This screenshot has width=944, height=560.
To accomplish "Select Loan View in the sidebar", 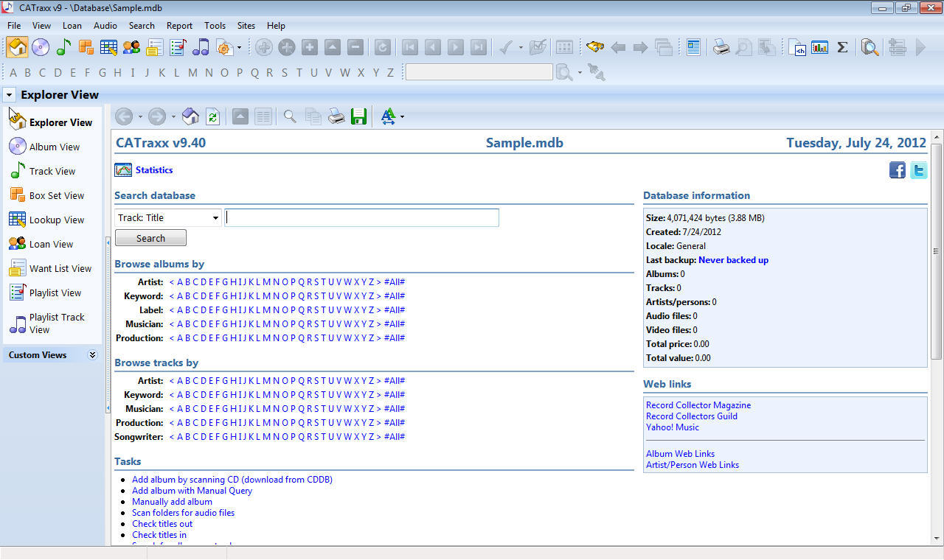I will (51, 244).
